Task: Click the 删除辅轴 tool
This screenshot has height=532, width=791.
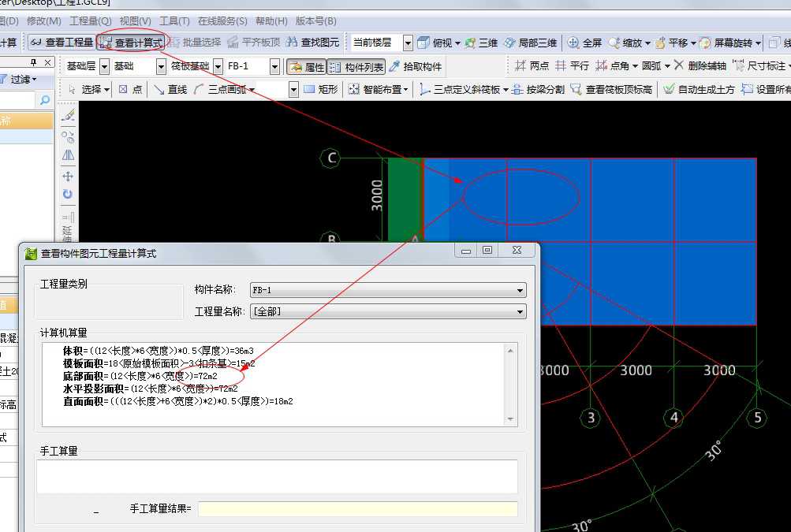Action: coord(700,65)
